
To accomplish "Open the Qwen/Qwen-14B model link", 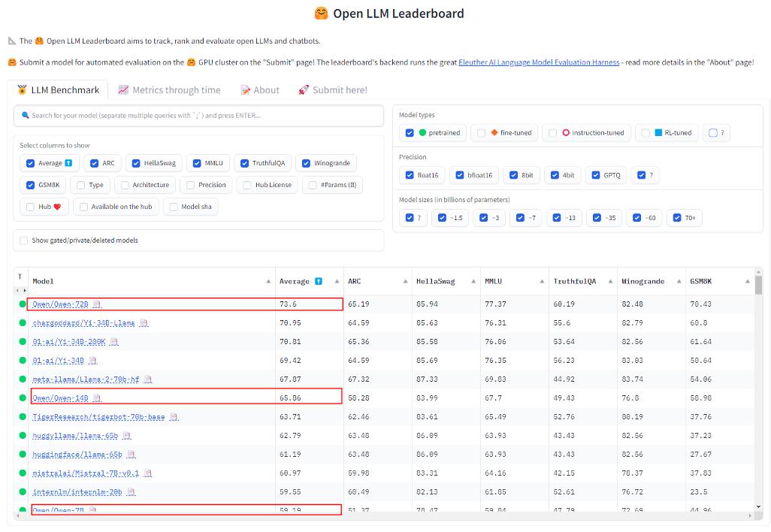I will click(60, 398).
